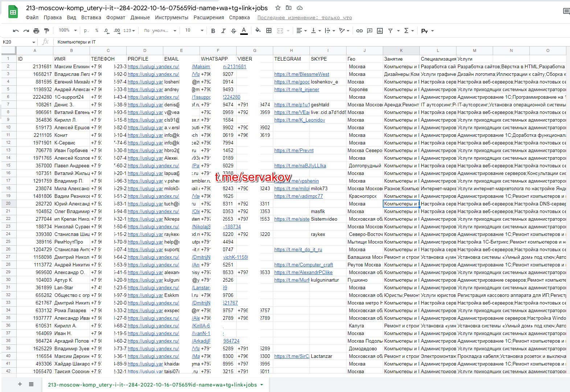Activate the paint format roller tool
The image size is (570, 392).
click(46, 31)
